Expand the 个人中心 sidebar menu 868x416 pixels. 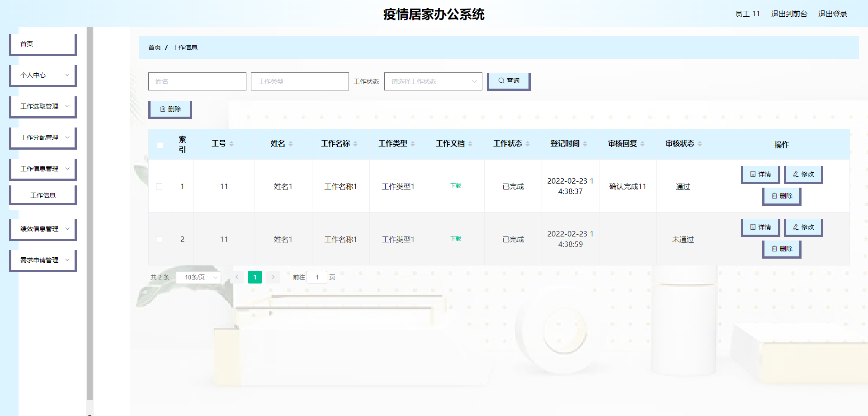tap(43, 76)
